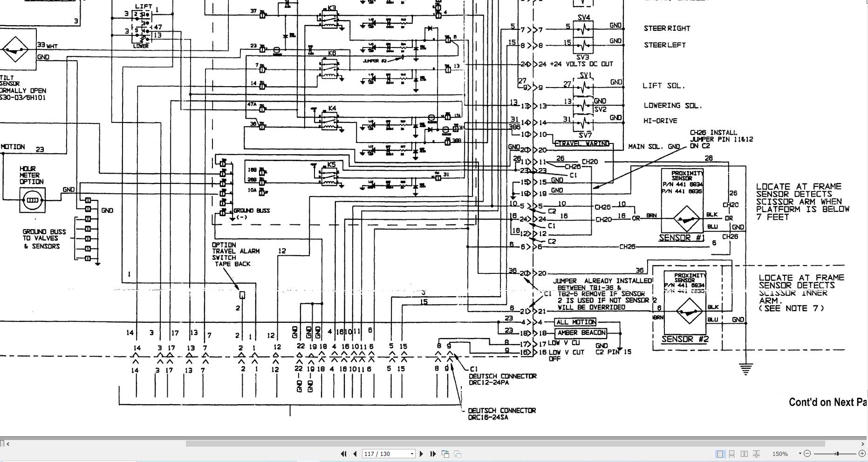Click the 'GROUND BUSS (-)' label
The height and width of the screenshot is (462, 868).
click(x=251, y=214)
